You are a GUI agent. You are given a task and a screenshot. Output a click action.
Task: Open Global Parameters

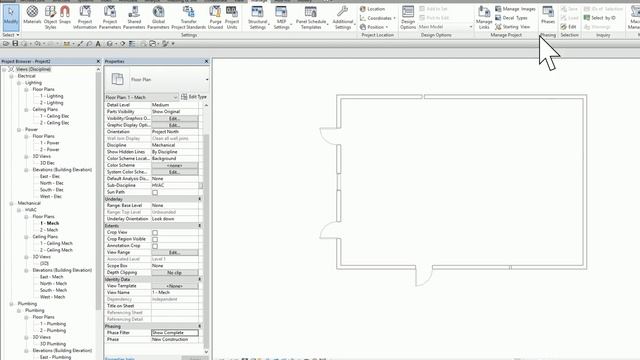coord(158,18)
